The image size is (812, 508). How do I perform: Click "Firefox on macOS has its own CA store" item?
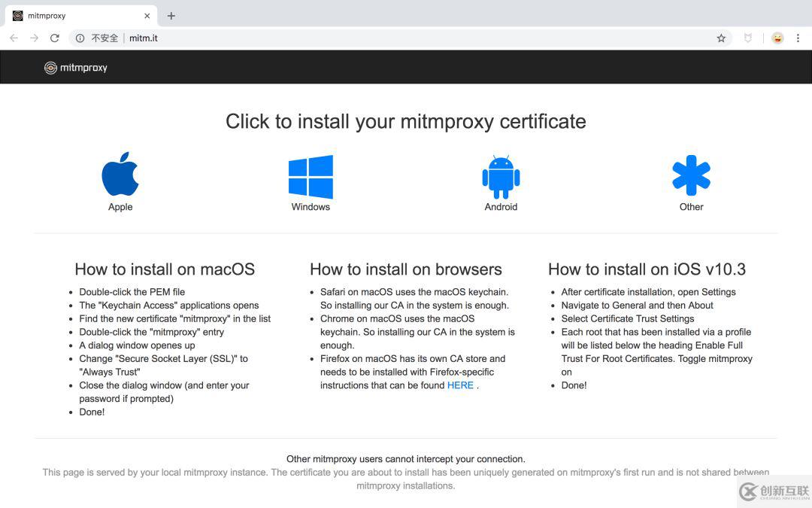413,372
